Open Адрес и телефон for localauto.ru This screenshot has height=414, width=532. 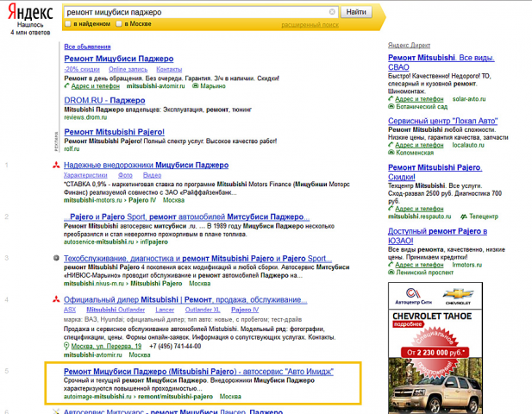tap(419, 145)
